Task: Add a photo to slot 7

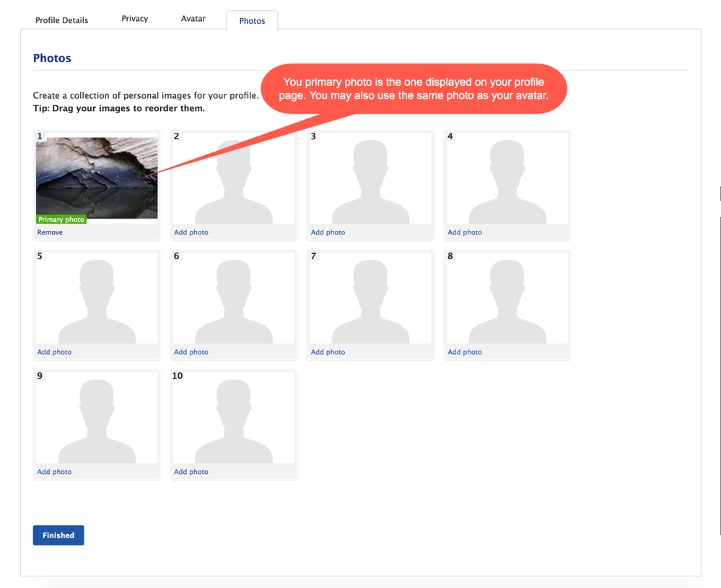Action: pos(328,351)
